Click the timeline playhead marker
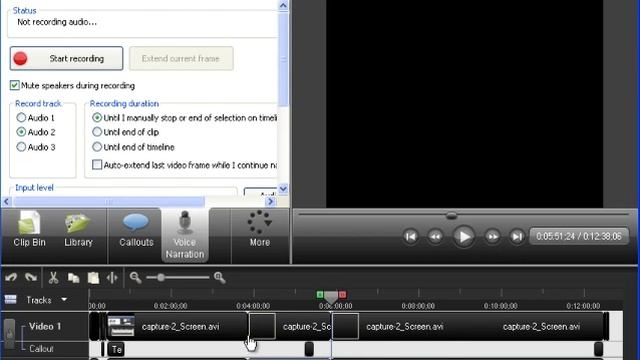The image size is (640, 360). click(x=331, y=298)
